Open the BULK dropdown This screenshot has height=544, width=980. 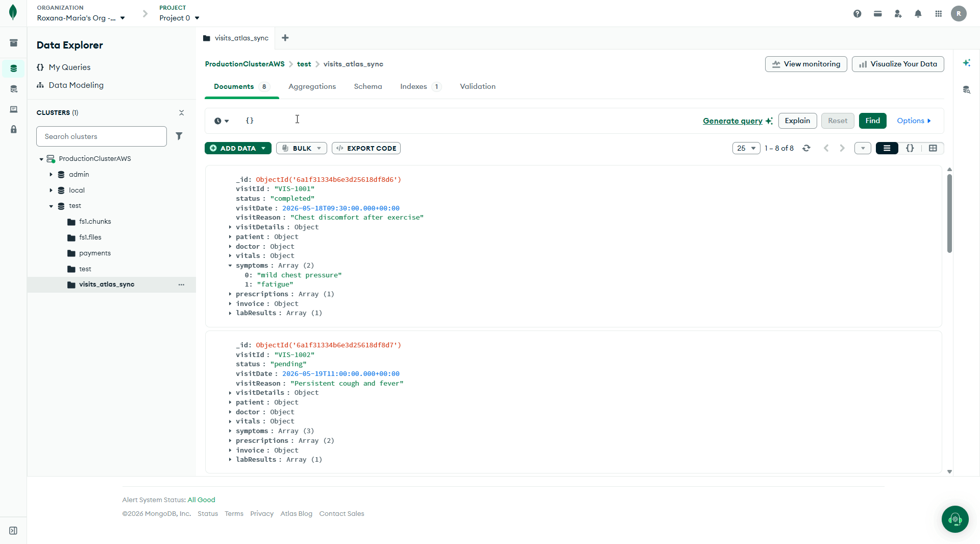(x=302, y=148)
